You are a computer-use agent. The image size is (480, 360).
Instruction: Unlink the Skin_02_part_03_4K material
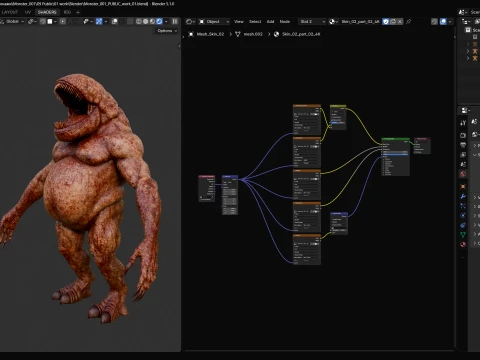[400, 22]
